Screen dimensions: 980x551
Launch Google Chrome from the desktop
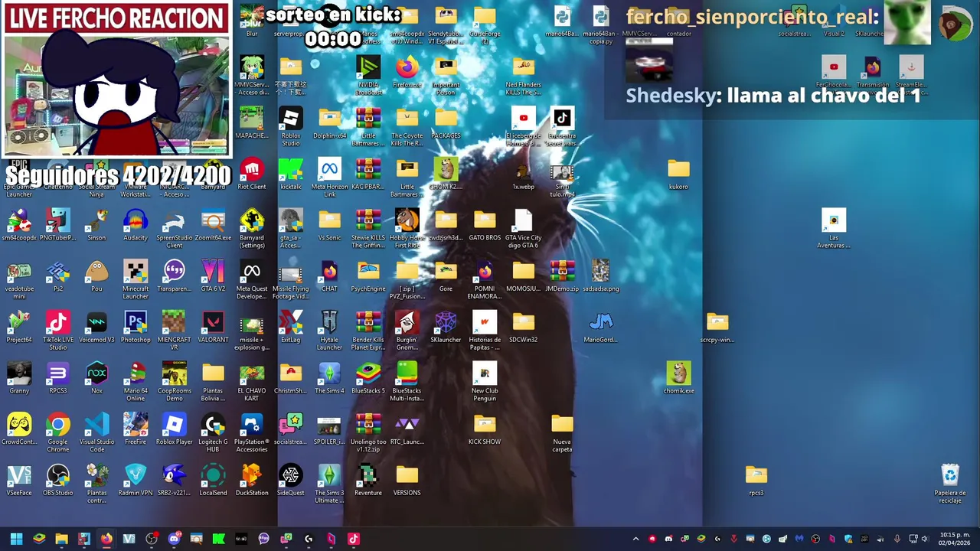(58, 432)
